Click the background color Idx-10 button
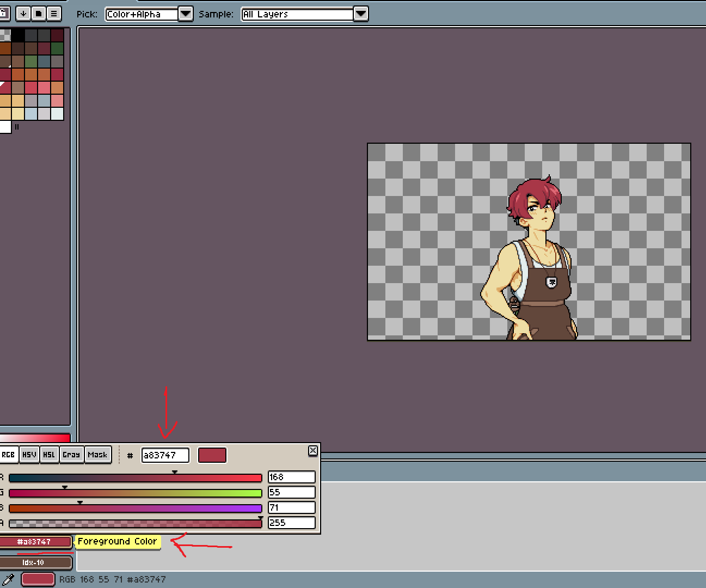Image resolution: width=706 pixels, height=588 pixels. (x=35, y=562)
